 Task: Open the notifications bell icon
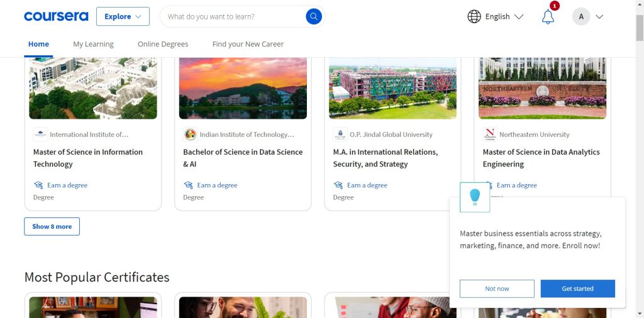548,17
